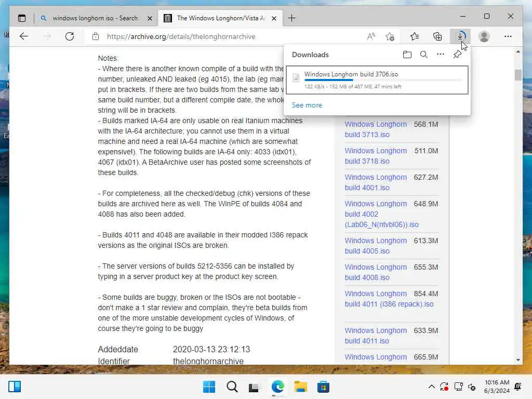The width and height of the screenshot is (532, 399).
Task: Show hidden system tray icons
Action: click(x=432, y=387)
